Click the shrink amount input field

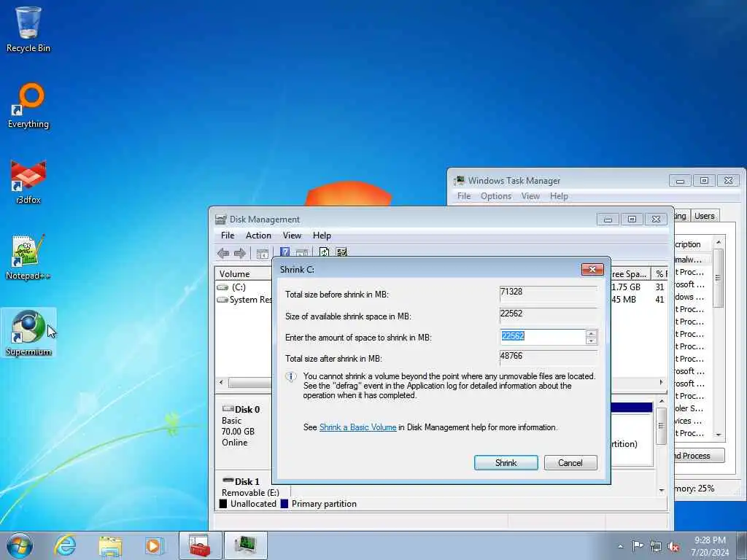(543, 337)
